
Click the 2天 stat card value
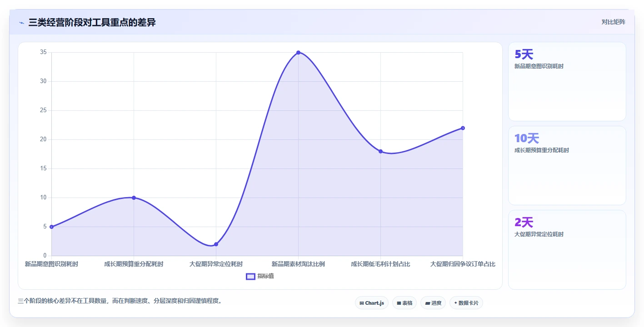pos(524,223)
